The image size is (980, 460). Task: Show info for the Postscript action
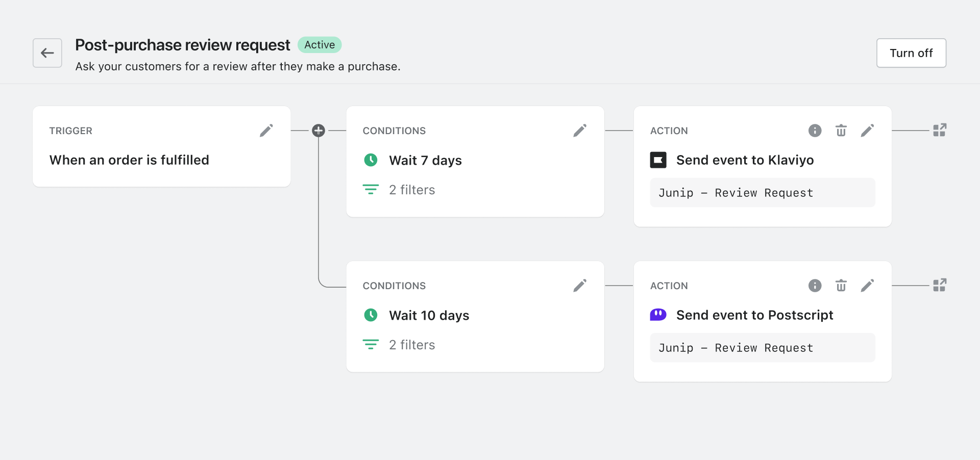815,286
